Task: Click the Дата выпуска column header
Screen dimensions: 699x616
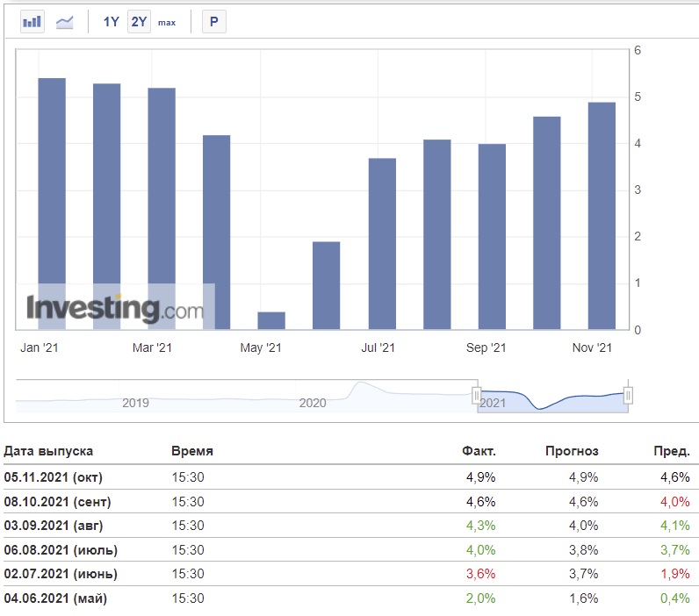Action: click(x=48, y=451)
